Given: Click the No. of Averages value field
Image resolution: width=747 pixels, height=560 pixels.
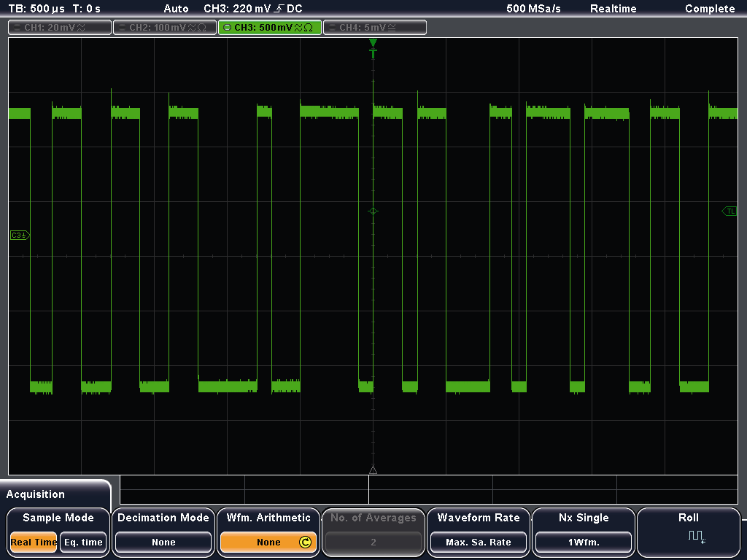Looking at the screenshot, I should tap(373, 542).
